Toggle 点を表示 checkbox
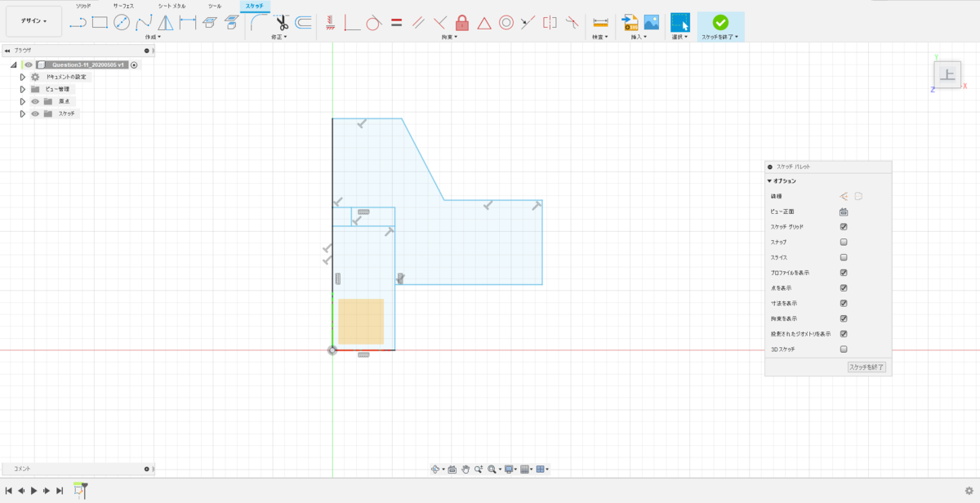The image size is (980, 503). [844, 288]
